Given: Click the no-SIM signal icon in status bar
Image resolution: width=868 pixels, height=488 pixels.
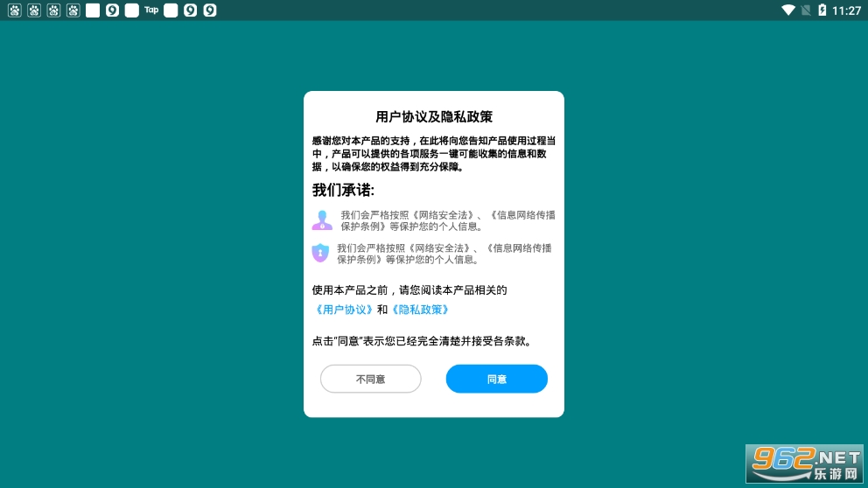Looking at the screenshot, I should pyautogui.click(x=806, y=10).
